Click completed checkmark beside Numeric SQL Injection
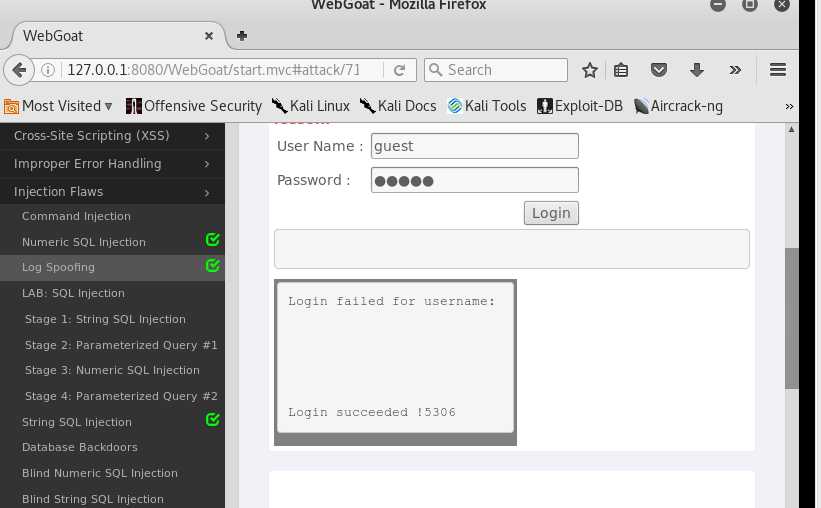The width and height of the screenshot is (821, 508). (x=212, y=240)
